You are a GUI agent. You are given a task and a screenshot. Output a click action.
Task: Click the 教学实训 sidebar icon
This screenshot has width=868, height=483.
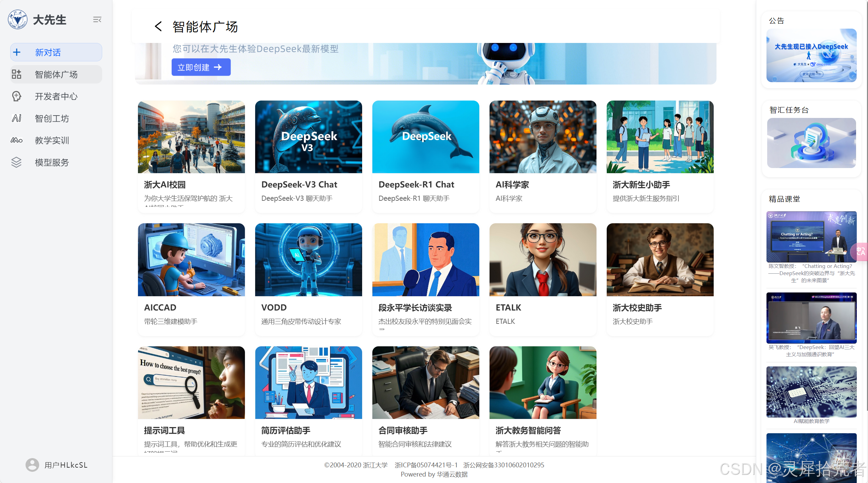point(16,140)
